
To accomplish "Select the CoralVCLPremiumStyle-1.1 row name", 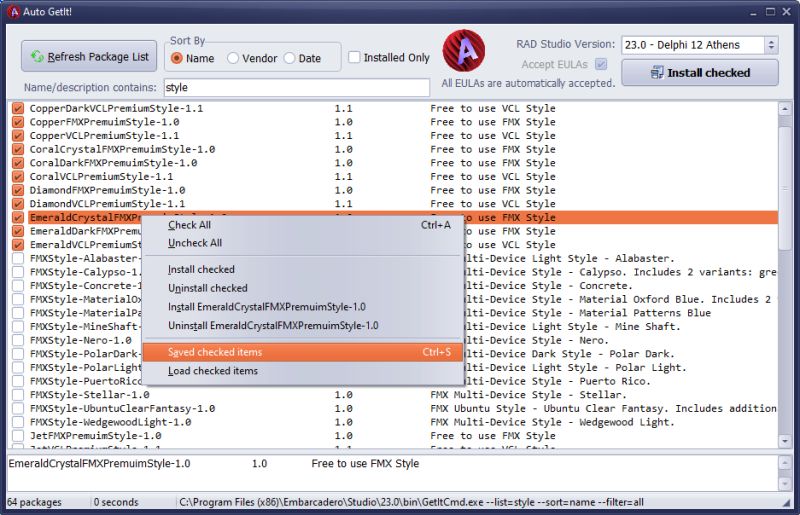I will (101, 177).
